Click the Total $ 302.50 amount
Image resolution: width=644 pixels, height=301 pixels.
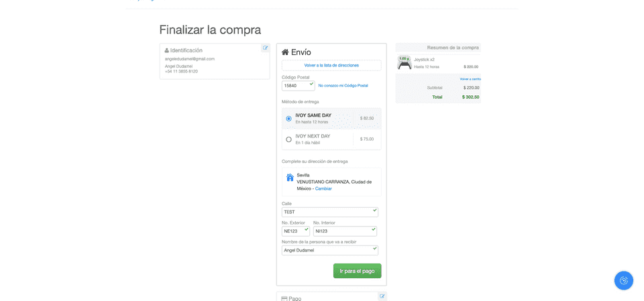pos(471,97)
